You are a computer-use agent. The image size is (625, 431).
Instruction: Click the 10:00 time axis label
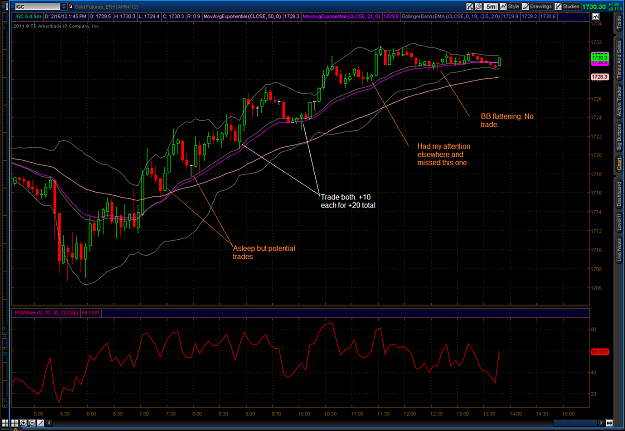[304, 414]
